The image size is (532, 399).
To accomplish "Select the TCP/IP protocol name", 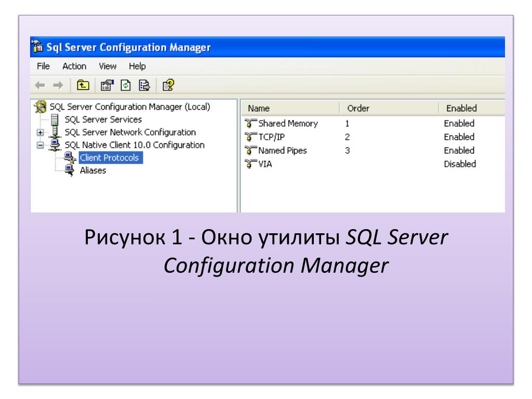I will [271, 137].
